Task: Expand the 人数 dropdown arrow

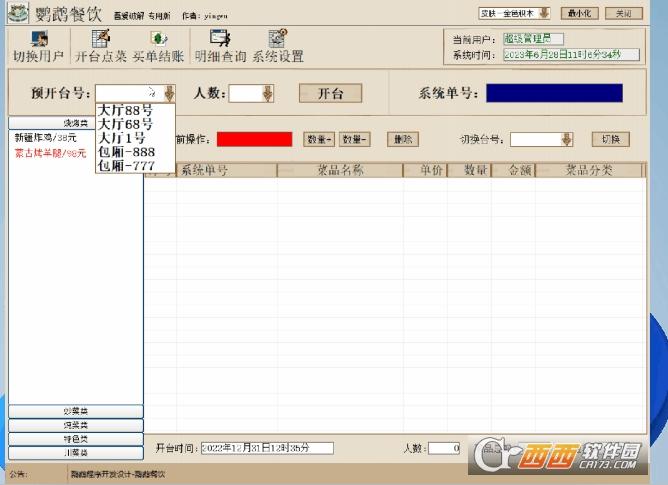Action: click(267, 94)
